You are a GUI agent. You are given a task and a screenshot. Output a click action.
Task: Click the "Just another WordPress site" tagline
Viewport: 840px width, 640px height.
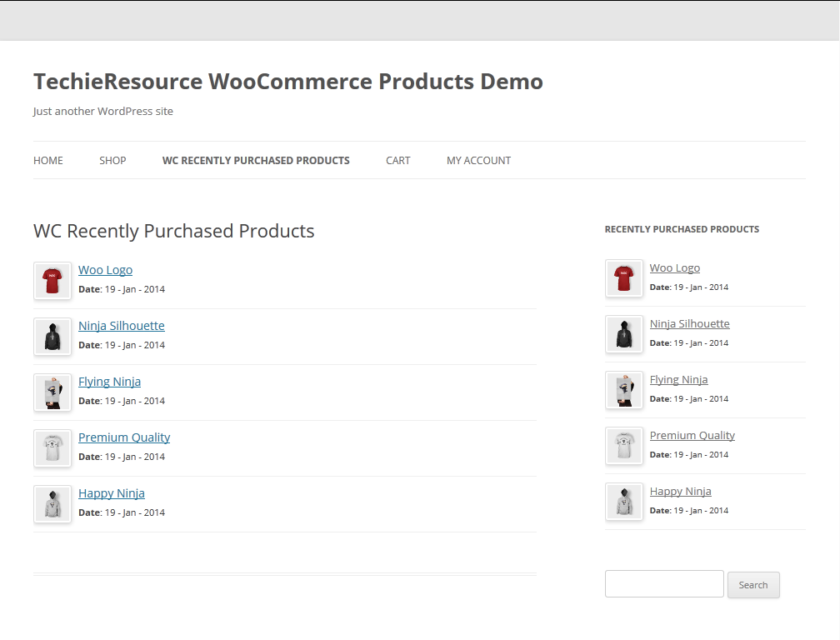tap(102, 112)
